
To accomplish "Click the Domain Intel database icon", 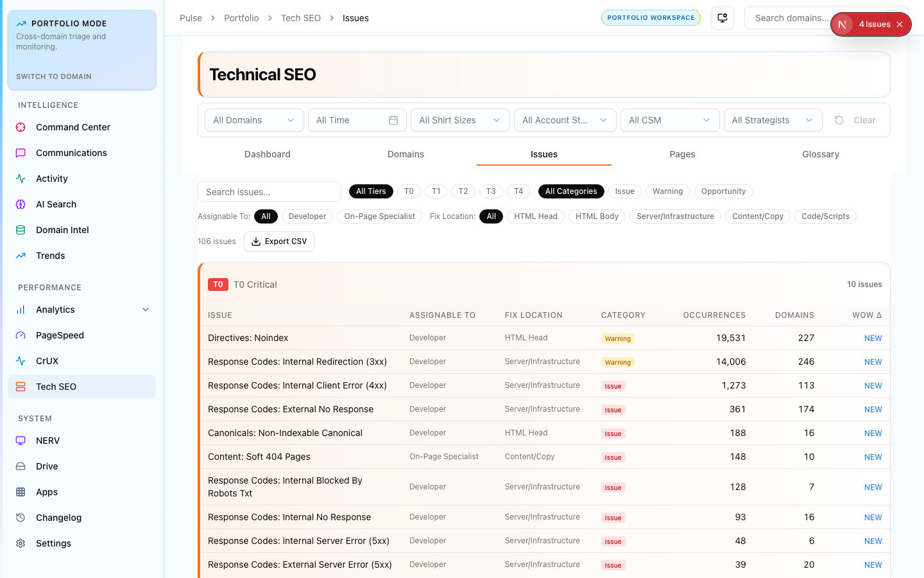I will click(x=21, y=230).
